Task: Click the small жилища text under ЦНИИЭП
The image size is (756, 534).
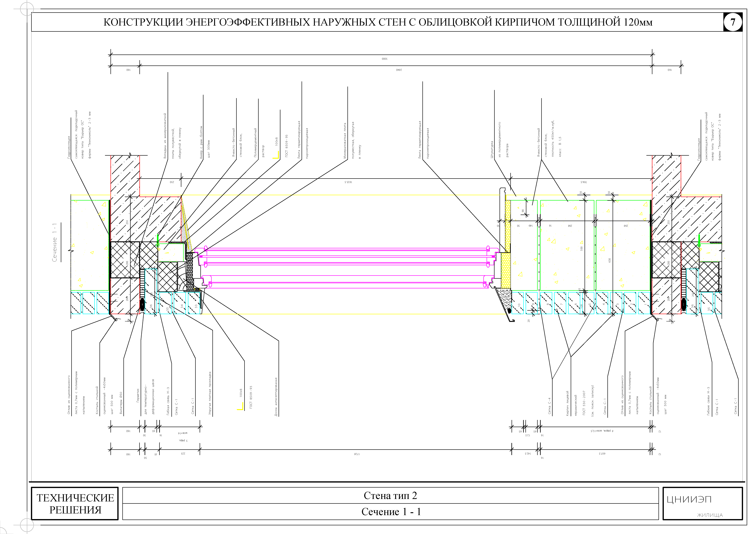Action: tap(710, 515)
